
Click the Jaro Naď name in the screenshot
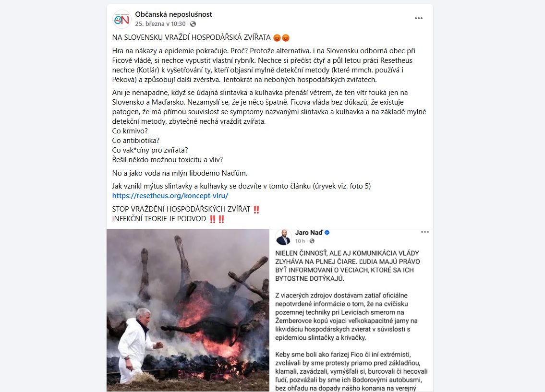[x=309, y=233]
